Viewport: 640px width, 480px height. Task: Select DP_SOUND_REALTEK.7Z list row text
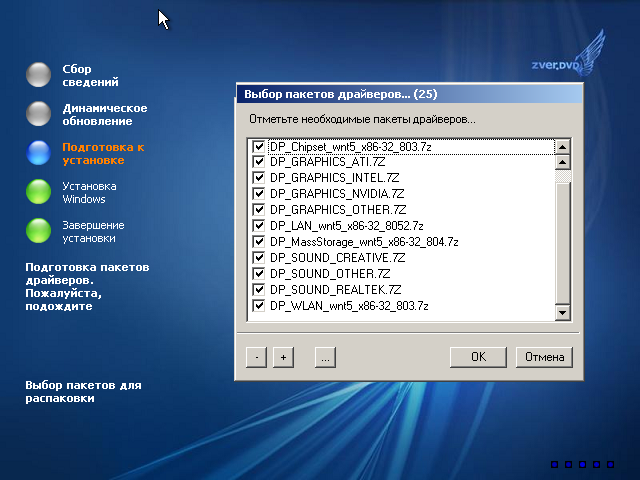pyautogui.click(x=336, y=289)
